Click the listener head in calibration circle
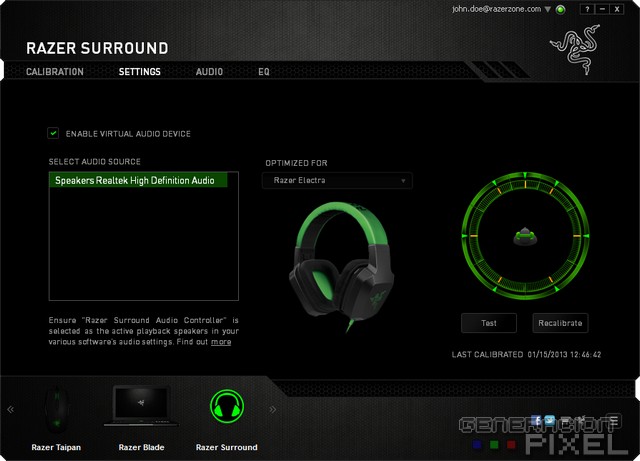 525,236
